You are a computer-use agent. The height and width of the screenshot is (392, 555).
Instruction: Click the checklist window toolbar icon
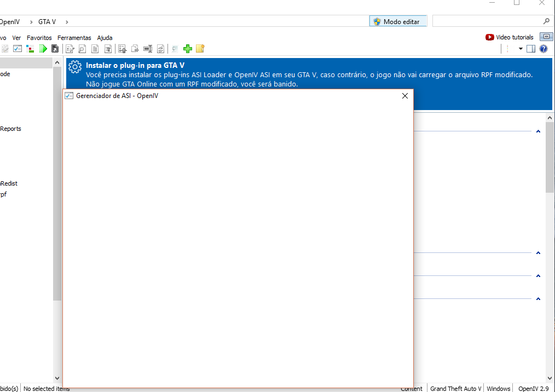point(18,49)
